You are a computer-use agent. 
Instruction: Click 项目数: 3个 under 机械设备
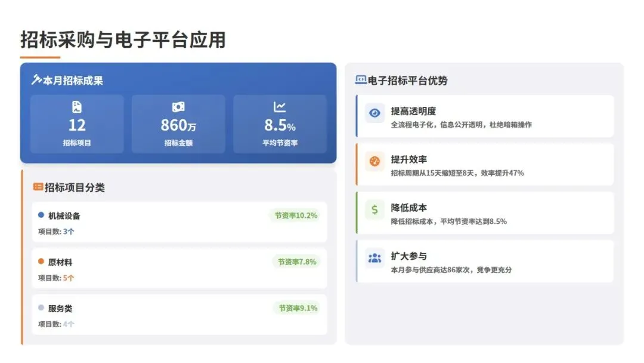coord(56,232)
